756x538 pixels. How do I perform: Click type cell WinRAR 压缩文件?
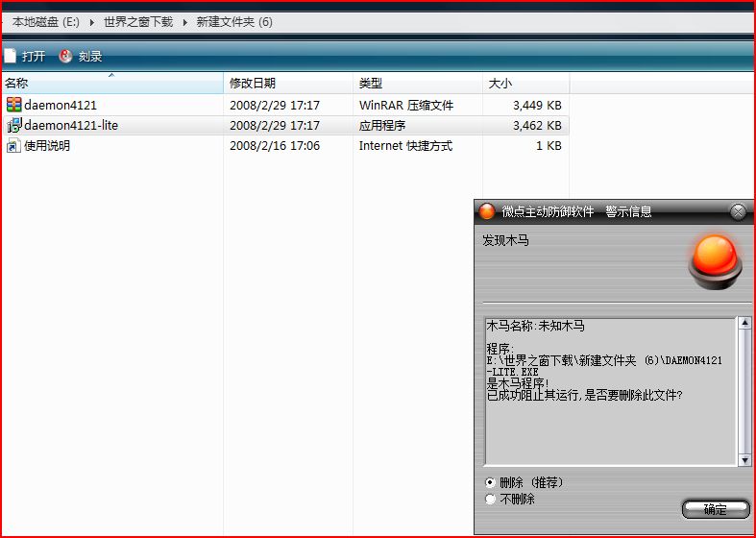pyautogui.click(x=406, y=105)
